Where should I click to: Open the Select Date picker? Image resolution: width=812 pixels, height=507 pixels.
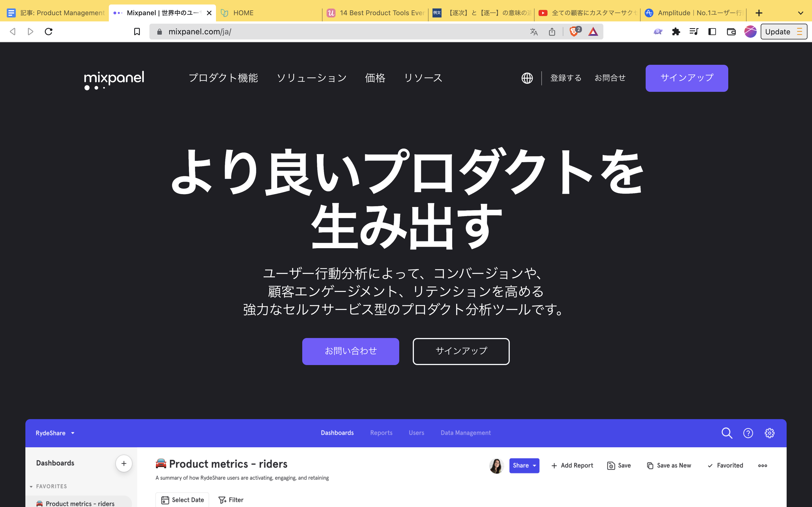pyautogui.click(x=182, y=500)
